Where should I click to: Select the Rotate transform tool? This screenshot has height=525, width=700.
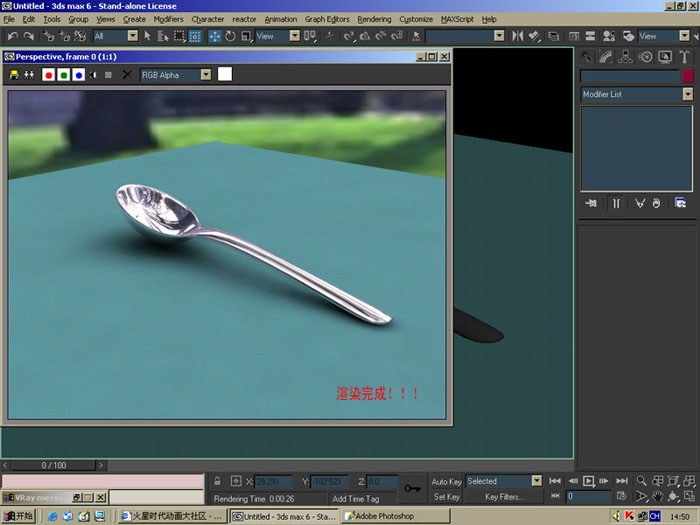230,36
